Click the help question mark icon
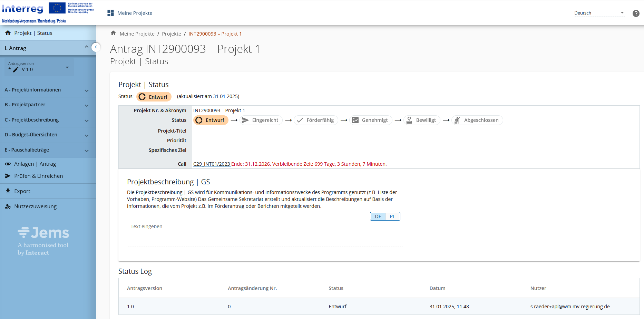This screenshot has height=319, width=644. click(636, 13)
